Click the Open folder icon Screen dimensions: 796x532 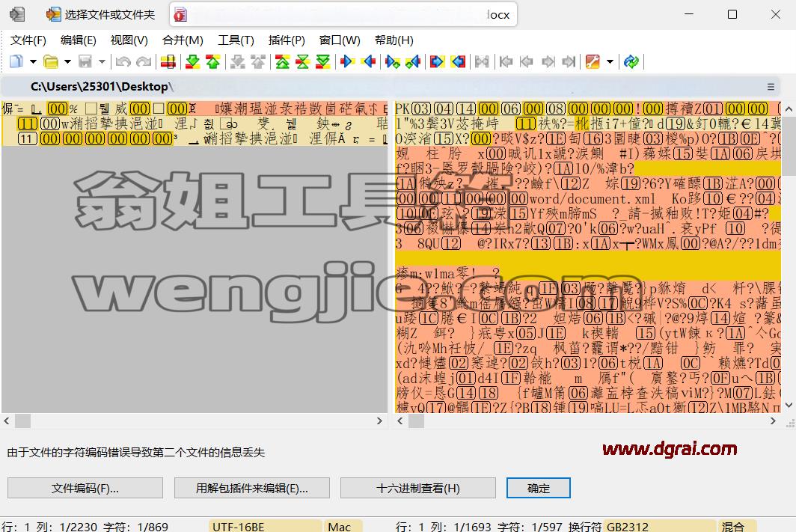click(50, 61)
